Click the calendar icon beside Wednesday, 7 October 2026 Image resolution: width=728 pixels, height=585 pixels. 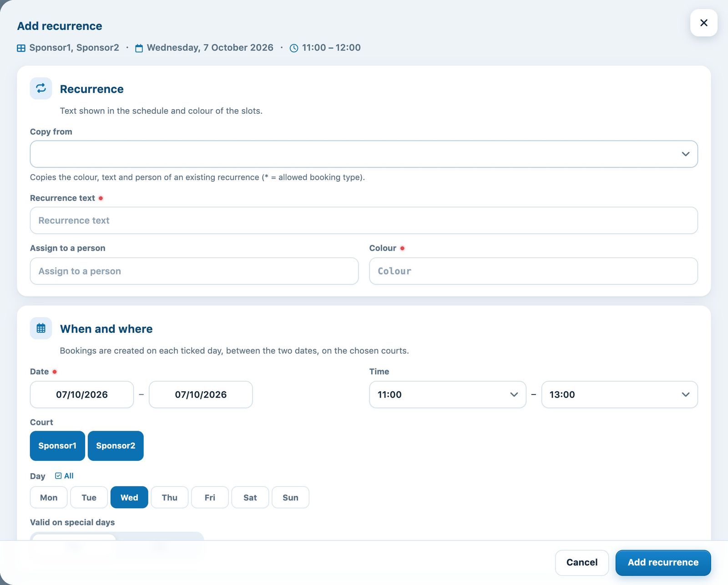[139, 48]
